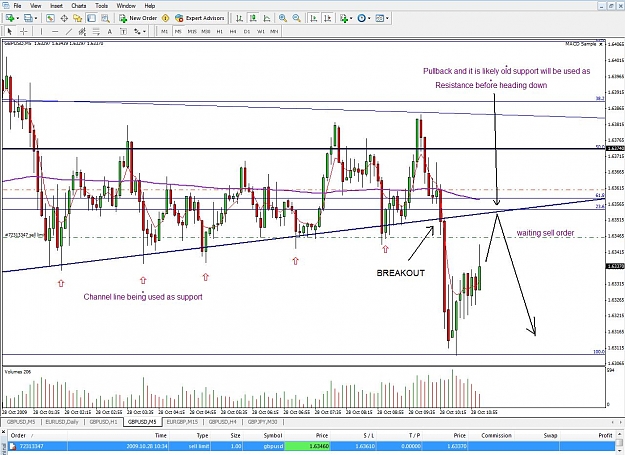Switch timeframe to M15
Viewport: 625px width, 455px height.
(192, 31)
